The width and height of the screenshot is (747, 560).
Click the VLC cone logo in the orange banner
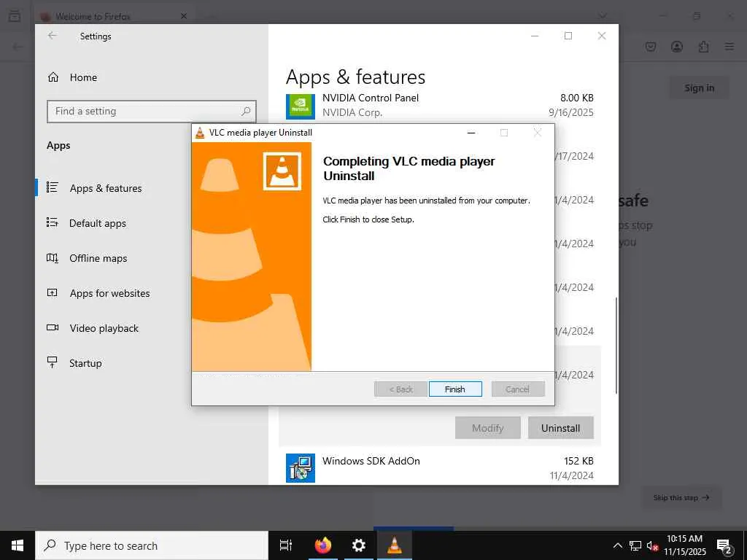click(x=282, y=171)
